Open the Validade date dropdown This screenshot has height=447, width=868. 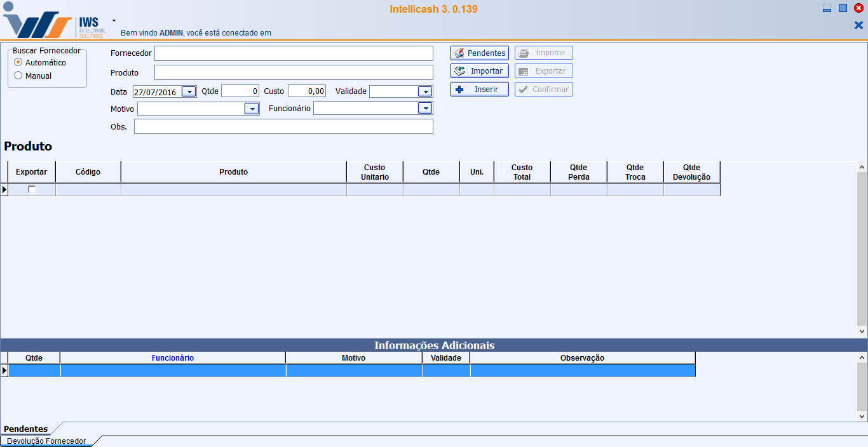(x=425, y=91)
